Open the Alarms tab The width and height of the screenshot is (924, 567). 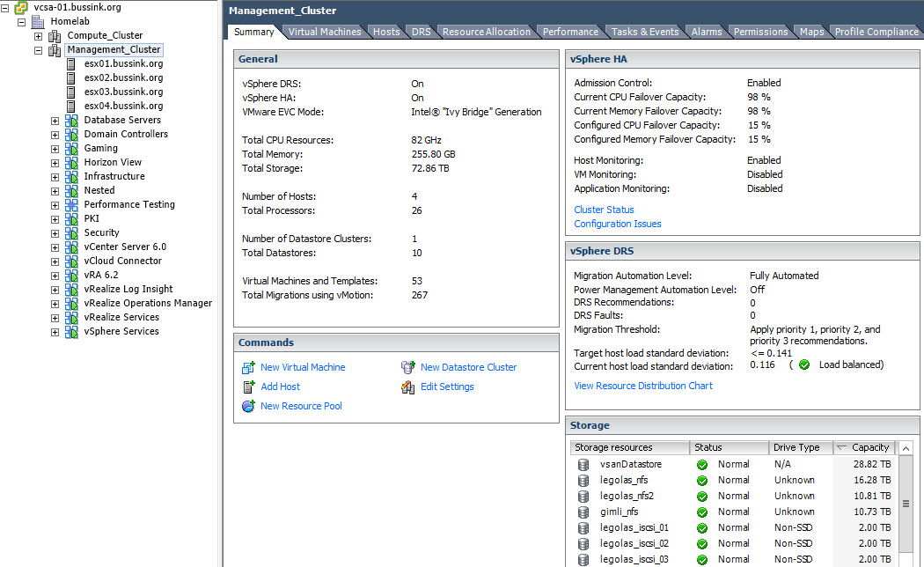tap(707, 32)
